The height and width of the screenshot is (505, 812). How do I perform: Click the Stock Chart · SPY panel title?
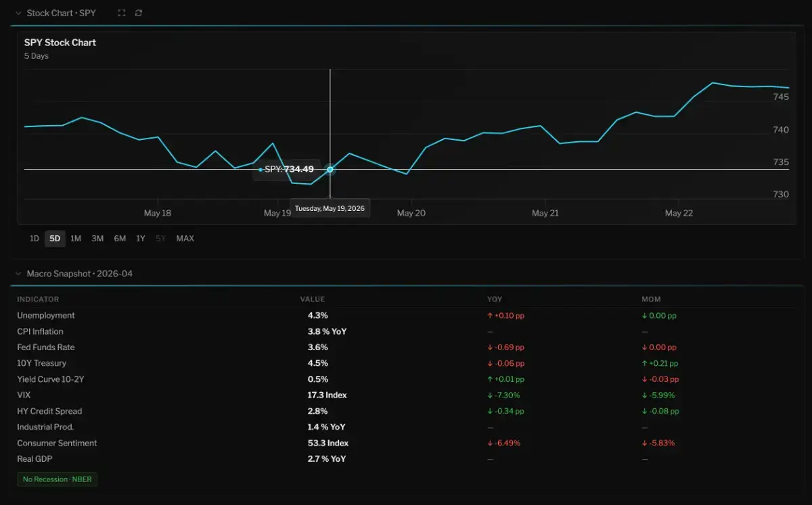coord(62,13)
